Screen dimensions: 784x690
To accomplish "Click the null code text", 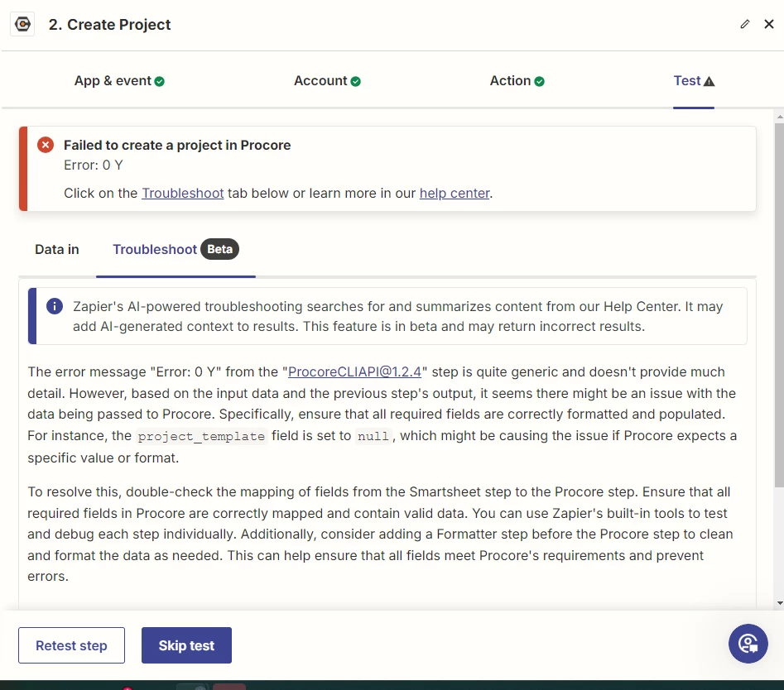I will [373, 437].
